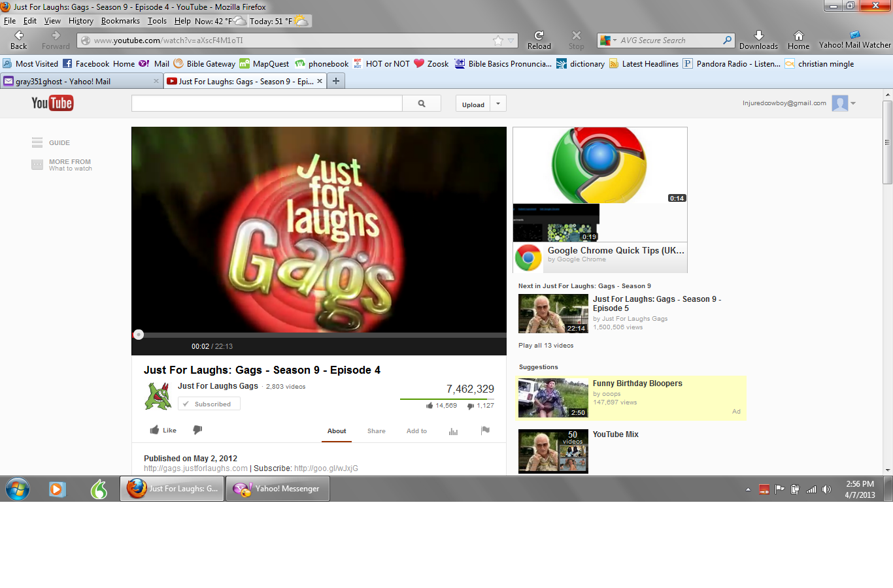
Task: Open the History menu
Action: click(81, 21)
